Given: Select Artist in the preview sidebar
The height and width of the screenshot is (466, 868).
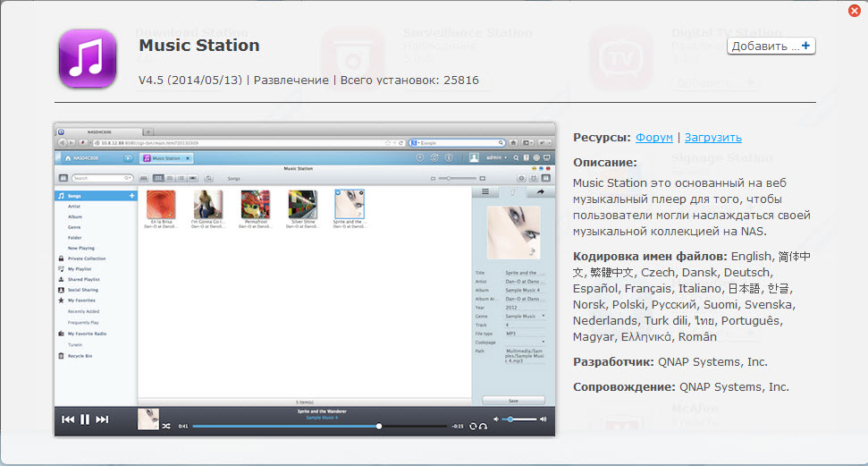Looking at the screenshot, I should pos(74,206).
